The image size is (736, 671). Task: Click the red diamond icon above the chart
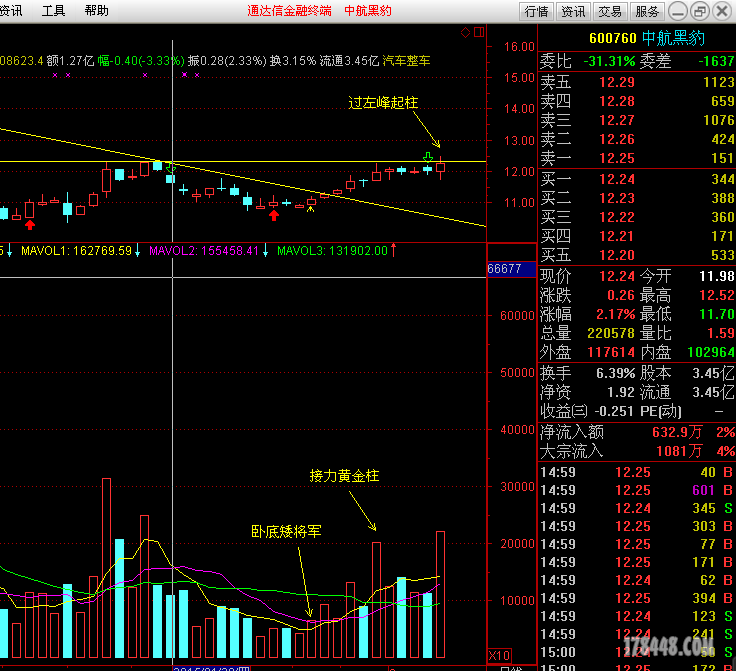tap(465, 32)
